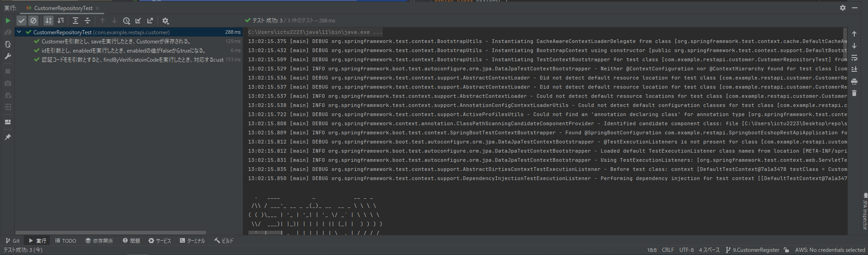Viewport: 868px width, 255px height.
Task: Click caret position 18:8 in status bar
Action: (652, 250)
